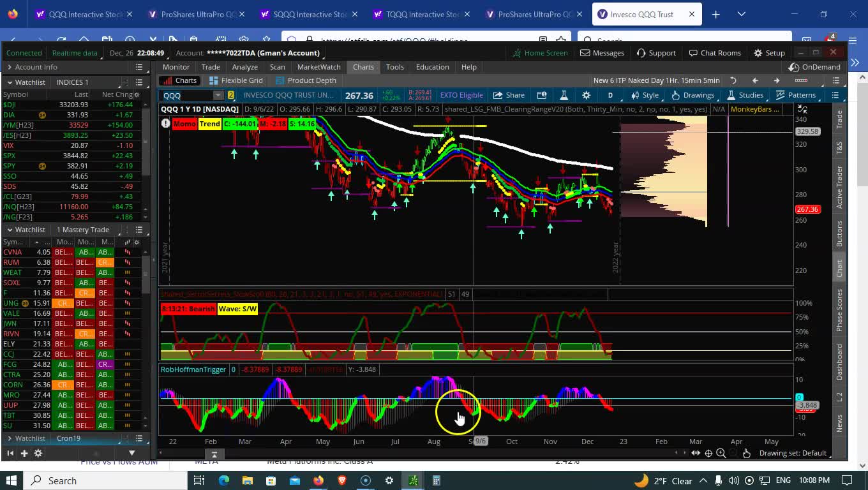Open Trade side panel tab
868x490 pixels.
coord(839,119)
